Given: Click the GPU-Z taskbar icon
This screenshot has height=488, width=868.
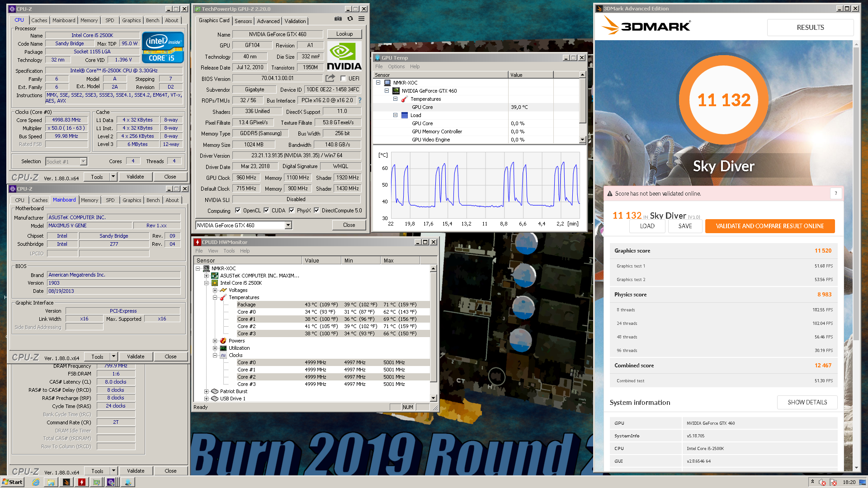Looking at the screenshot, I should [x=96, y=482].
